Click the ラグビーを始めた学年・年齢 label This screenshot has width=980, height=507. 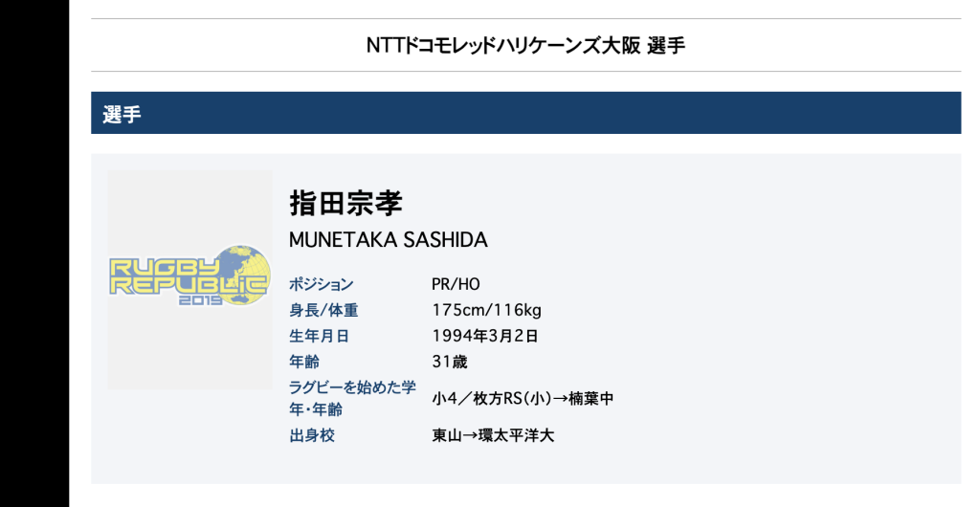click(x=352, y=398)
